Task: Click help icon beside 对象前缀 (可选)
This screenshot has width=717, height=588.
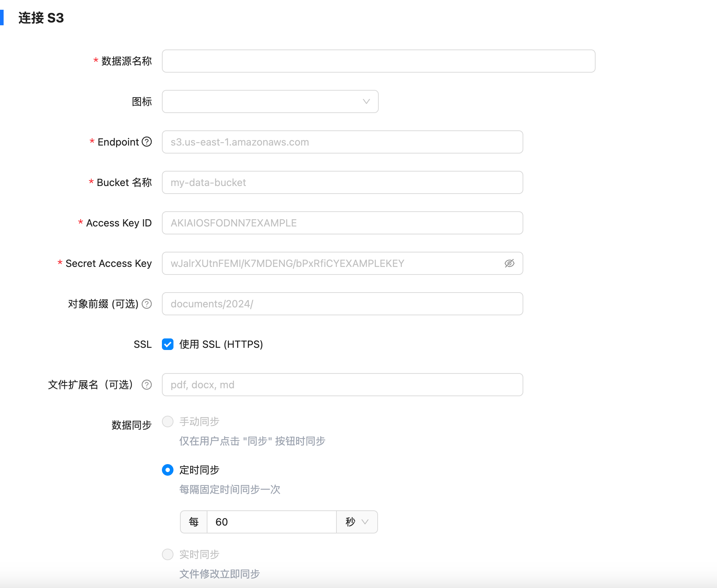Action: [147, 304]
